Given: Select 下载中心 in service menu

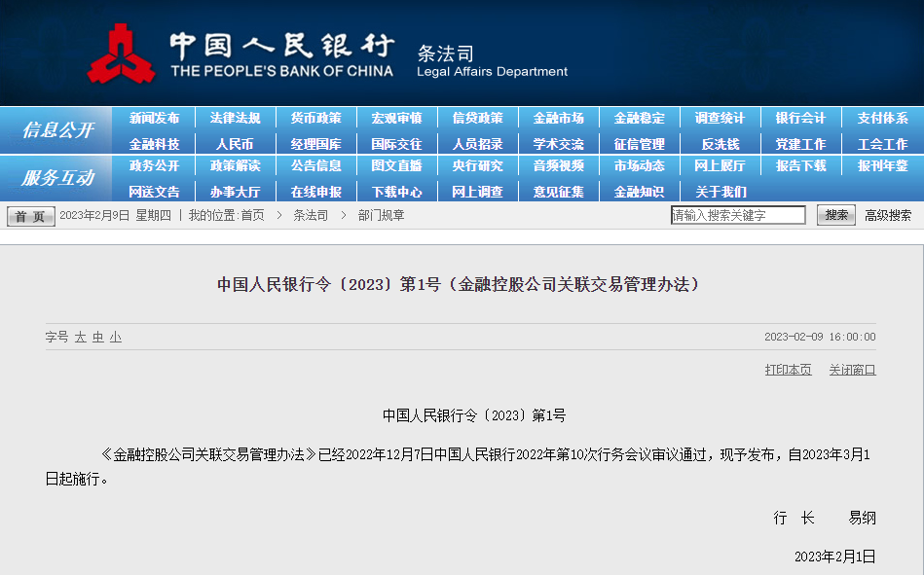Looking at the screenshot, I should [x=396, y=192].
